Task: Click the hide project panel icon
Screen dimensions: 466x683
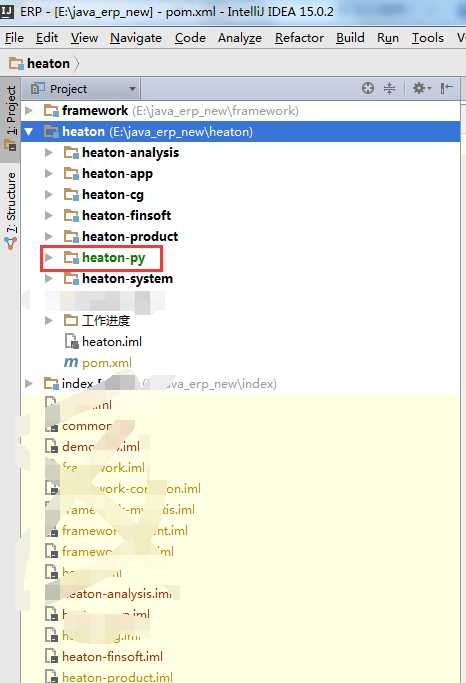Action: [x=446, y=88]
